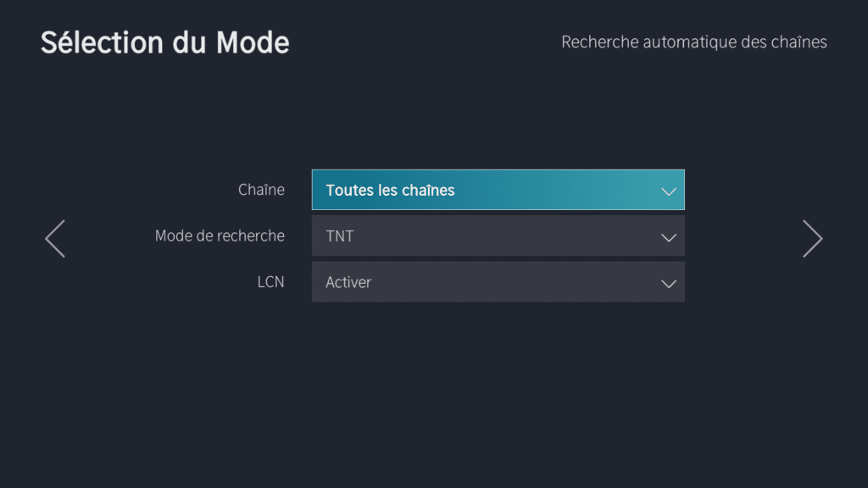Open the LCN dropdown

498,282
